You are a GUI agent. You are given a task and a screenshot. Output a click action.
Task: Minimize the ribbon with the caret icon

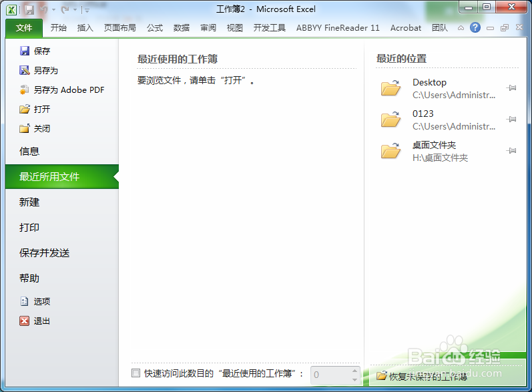[461, 28]
